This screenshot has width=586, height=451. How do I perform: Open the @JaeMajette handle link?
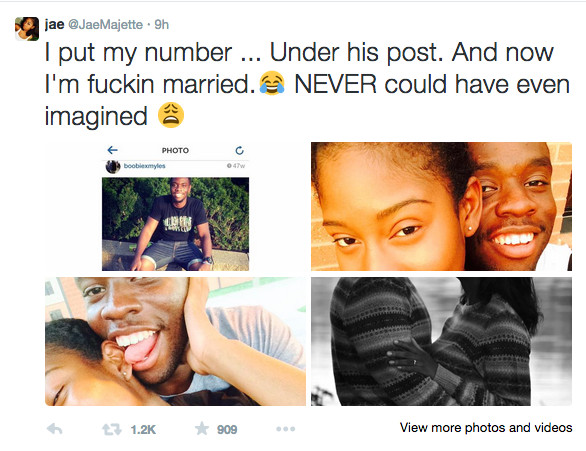pos(106,25)
